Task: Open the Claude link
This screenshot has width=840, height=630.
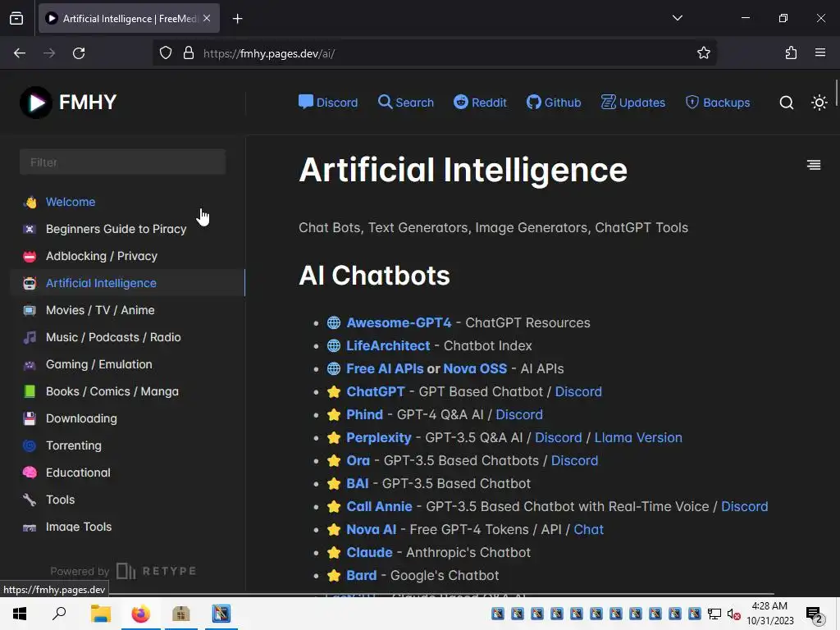Action: tap(370, 552)
